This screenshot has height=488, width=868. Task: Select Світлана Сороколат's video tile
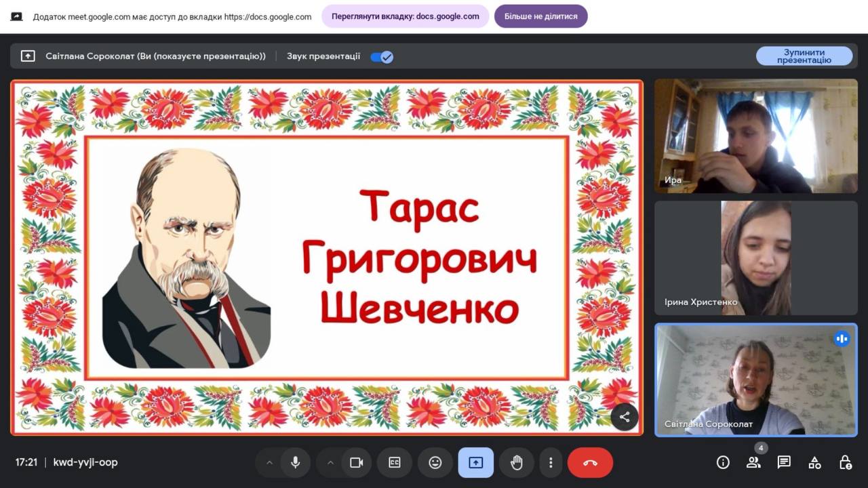(756, 380)
